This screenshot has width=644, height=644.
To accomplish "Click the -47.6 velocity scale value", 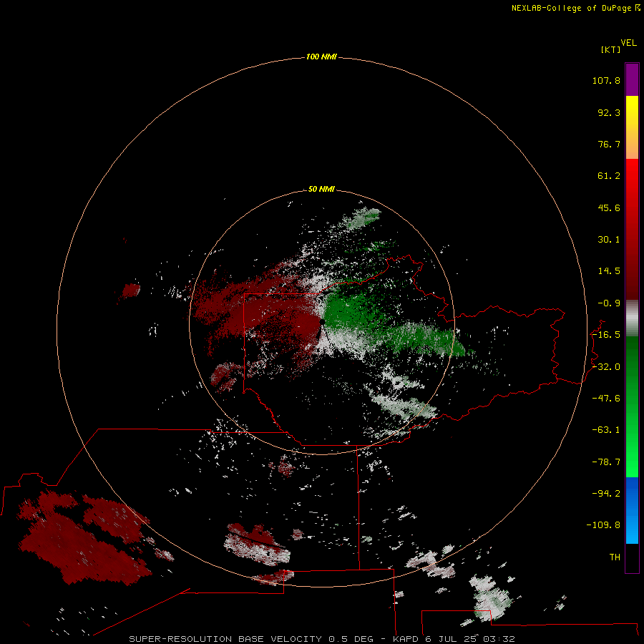I will [606, 399].
